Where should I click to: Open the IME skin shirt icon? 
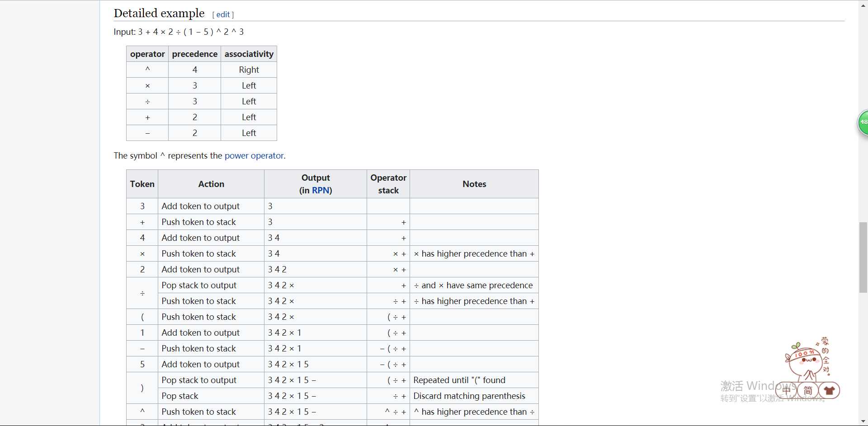pos(829,390)
